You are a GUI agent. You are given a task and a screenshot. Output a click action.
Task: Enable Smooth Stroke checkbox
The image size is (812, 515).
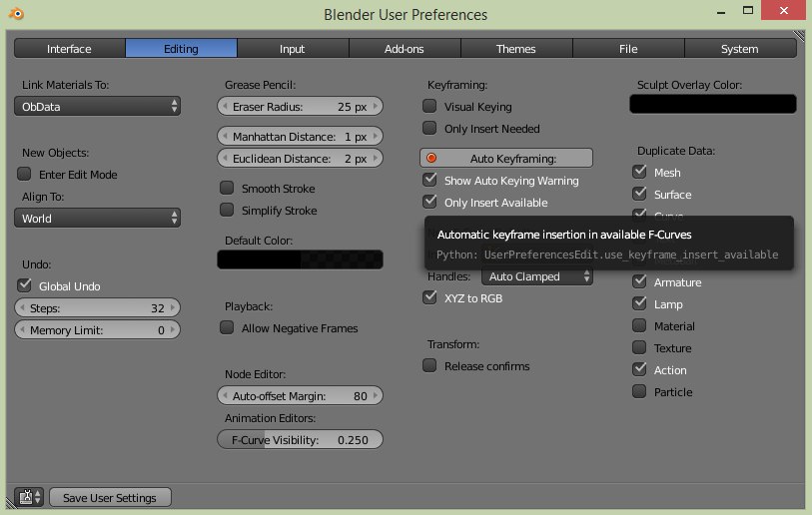tap(227, 188)
